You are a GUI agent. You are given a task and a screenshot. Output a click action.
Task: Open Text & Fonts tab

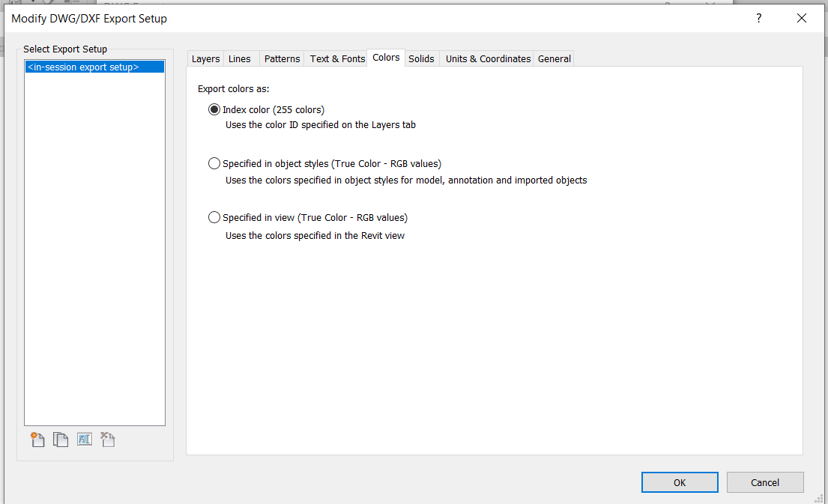(337, 58)
